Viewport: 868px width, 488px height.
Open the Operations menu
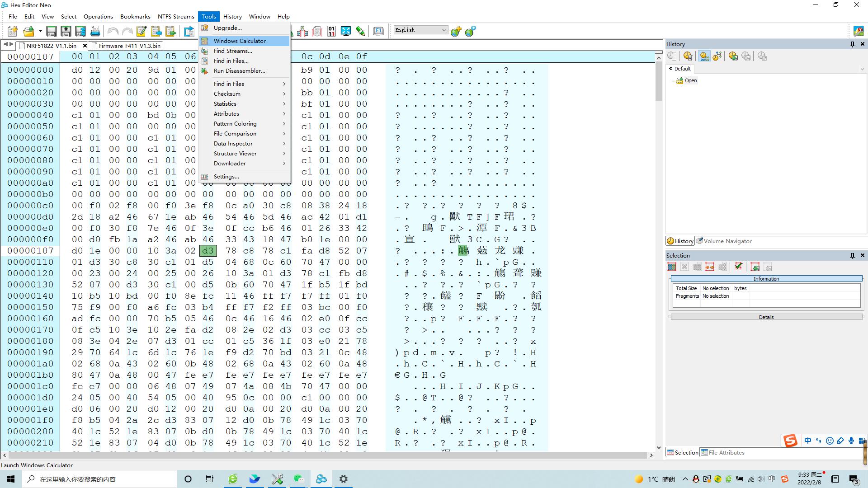coord(98,16)
